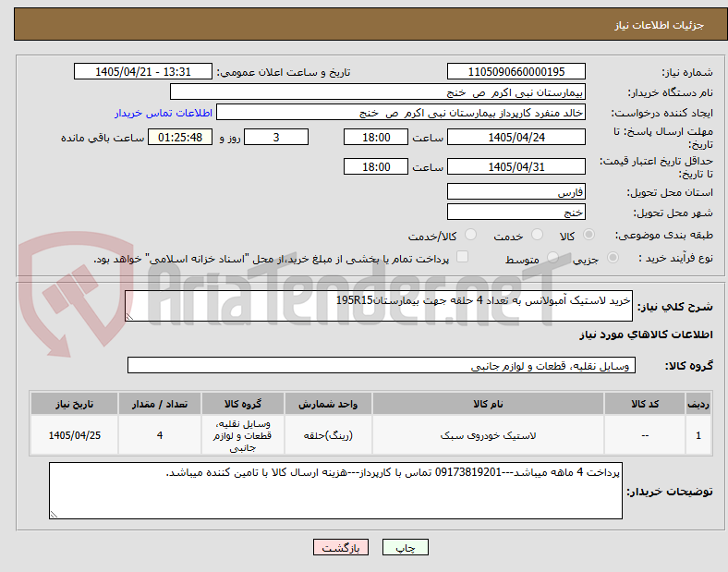
Task: Click the quantity cell showing 4
Action: [x=160, y=435]
